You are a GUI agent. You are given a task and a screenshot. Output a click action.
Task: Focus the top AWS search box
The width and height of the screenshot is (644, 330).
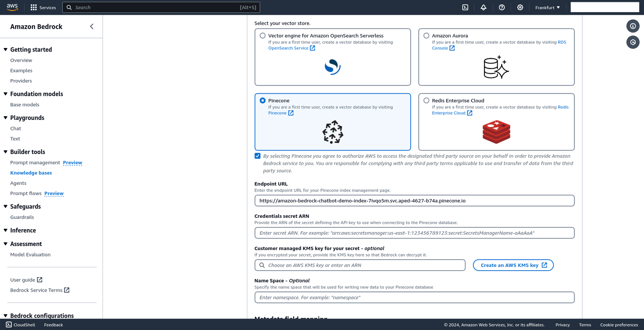(x=161, y=7)
